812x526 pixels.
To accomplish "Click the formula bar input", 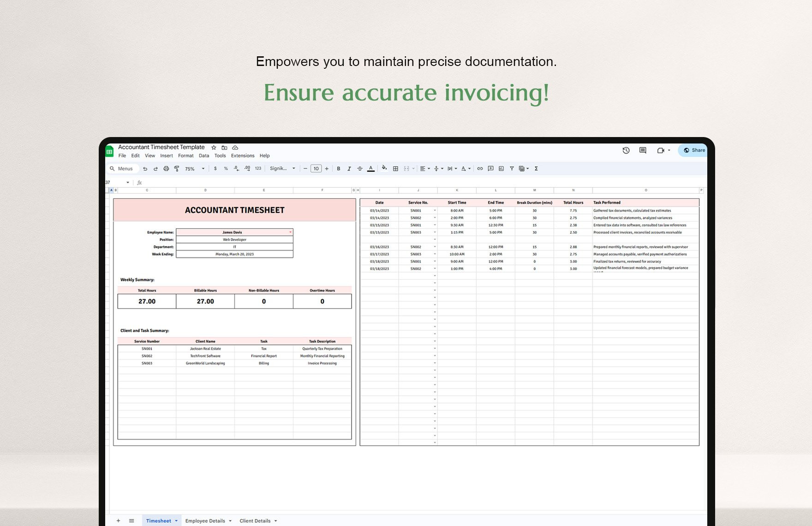I will click(424, 183).
